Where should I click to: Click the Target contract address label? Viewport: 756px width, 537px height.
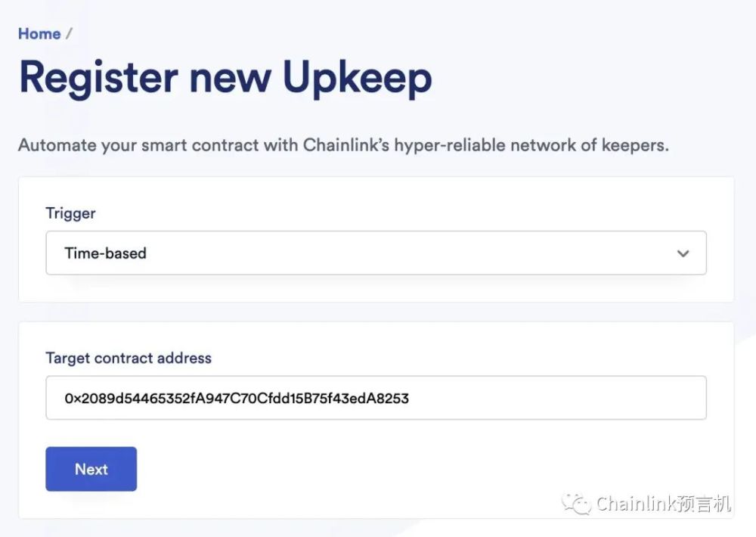pos(129,358)
